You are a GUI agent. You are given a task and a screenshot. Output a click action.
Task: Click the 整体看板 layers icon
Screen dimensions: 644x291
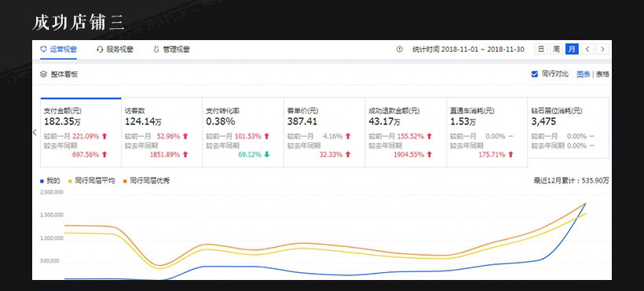[x=43, y=75]
